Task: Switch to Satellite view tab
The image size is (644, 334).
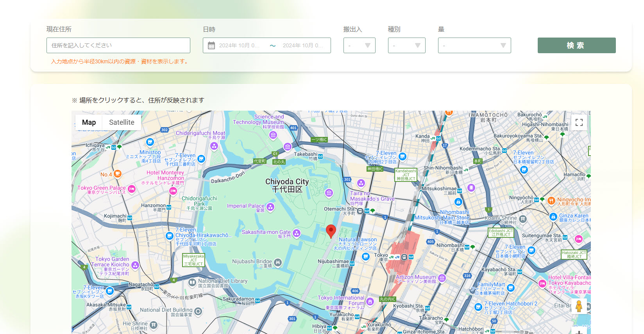Action: pos(122,122)
